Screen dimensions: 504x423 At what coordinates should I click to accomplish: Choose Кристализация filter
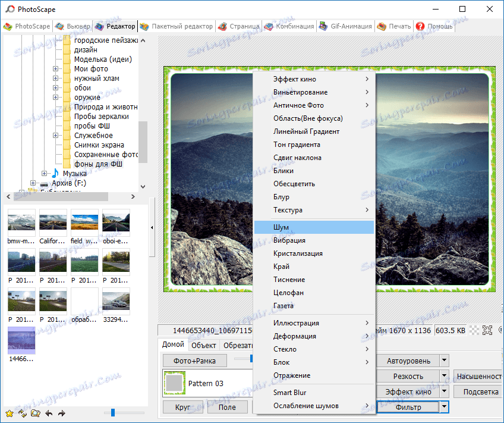point(314,253)
